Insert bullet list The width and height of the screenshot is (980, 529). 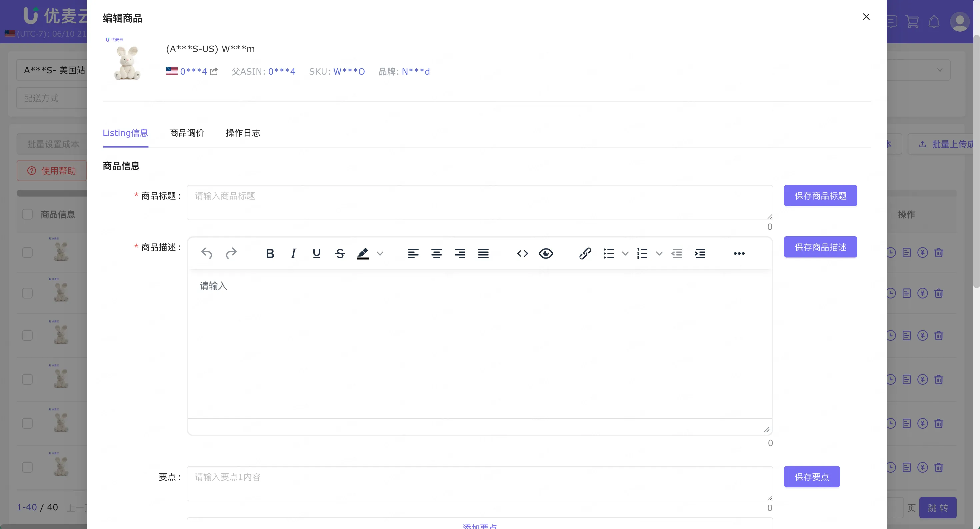[x=608, y=253]
